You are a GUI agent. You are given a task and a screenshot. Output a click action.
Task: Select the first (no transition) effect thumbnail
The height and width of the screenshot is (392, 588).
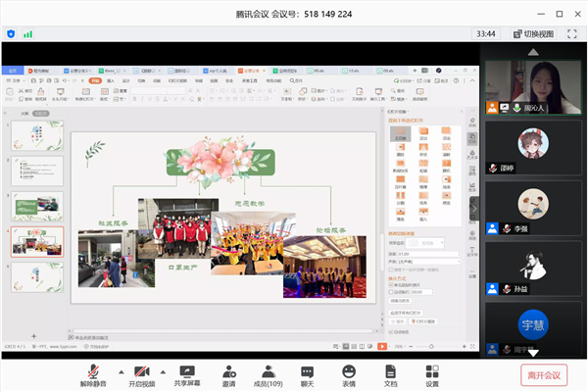(401, 133)
